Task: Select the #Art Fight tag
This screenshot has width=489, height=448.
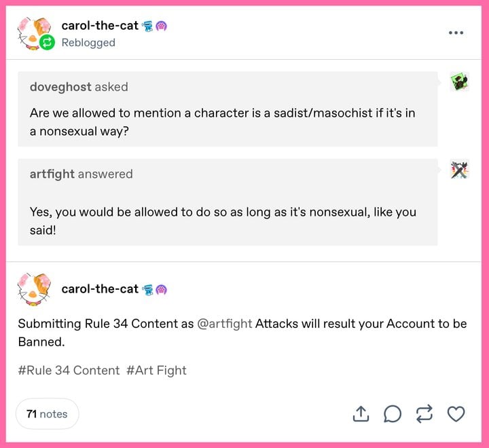Action: 156,370
